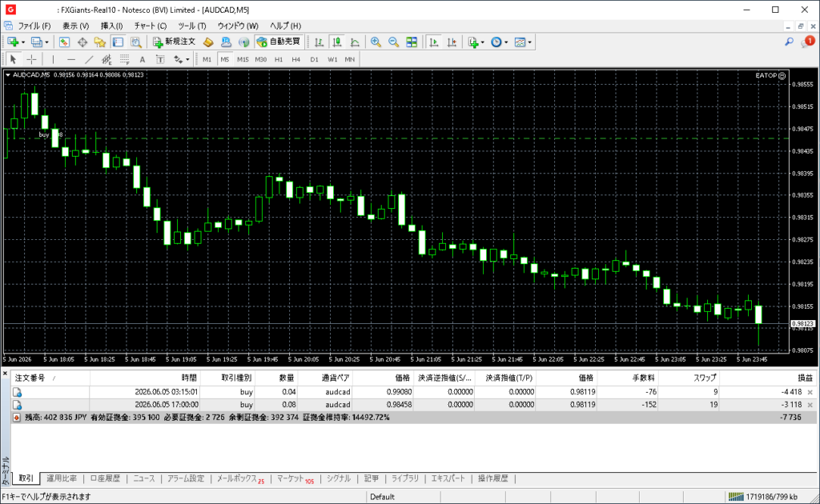The image size is (820, 504).
Task: Open the Strategy Tester icon
Action: tap(136, 42)
